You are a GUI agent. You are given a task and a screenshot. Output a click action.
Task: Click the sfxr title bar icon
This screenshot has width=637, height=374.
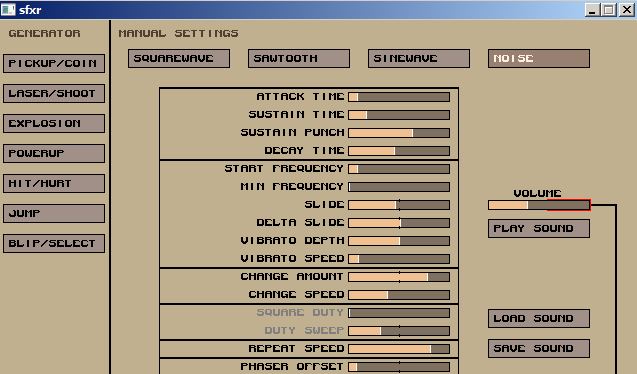8,9
